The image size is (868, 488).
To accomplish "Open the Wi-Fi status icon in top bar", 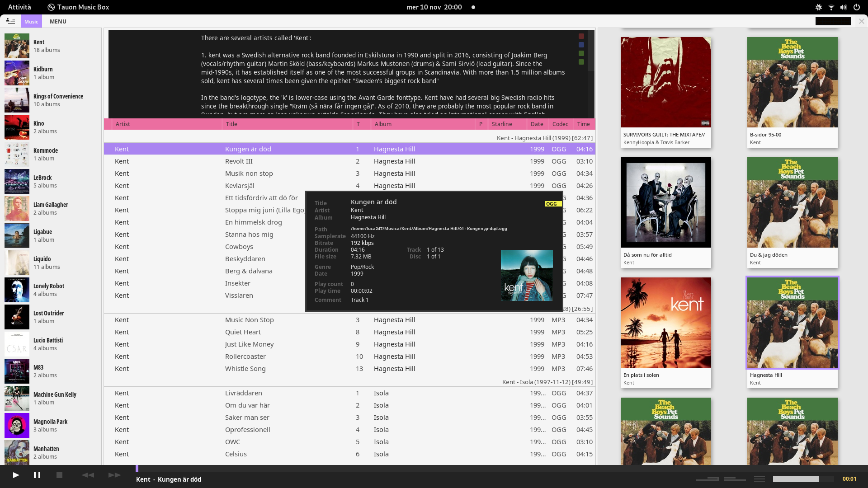I will click(831, 7).
